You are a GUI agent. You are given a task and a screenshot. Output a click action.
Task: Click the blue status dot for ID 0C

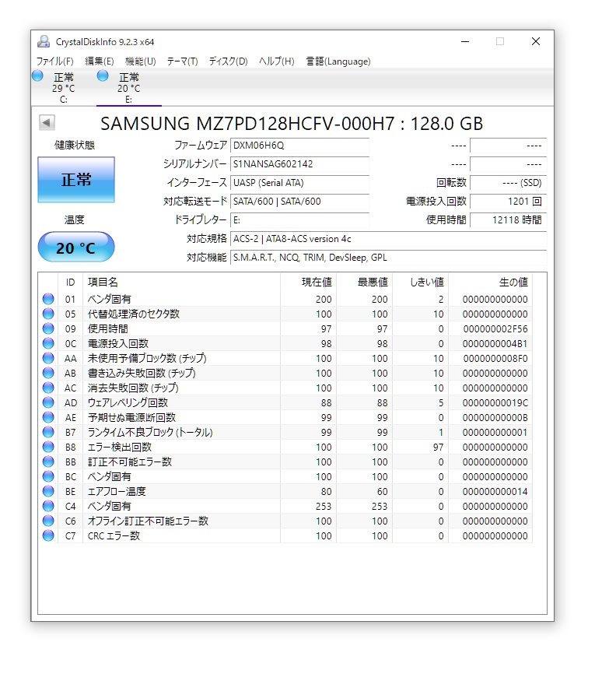pos(48,343)
